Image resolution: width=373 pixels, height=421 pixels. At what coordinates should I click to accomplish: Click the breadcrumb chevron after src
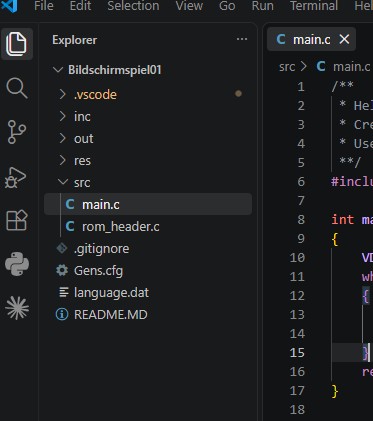(304, 67)
